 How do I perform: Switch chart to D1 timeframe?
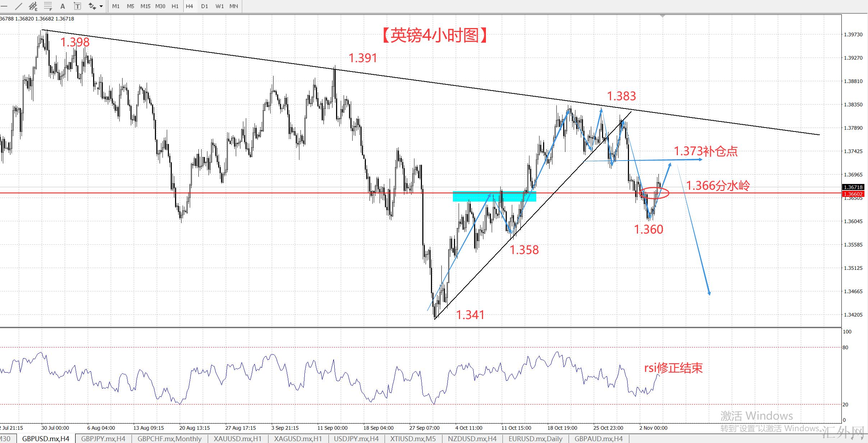(205, 6)
